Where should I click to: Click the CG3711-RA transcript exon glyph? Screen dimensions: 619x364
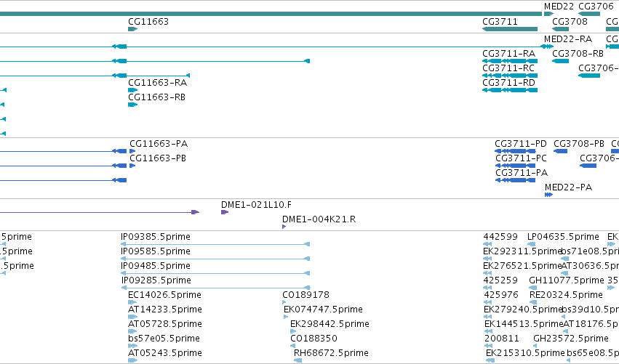(x=510, y=61)
